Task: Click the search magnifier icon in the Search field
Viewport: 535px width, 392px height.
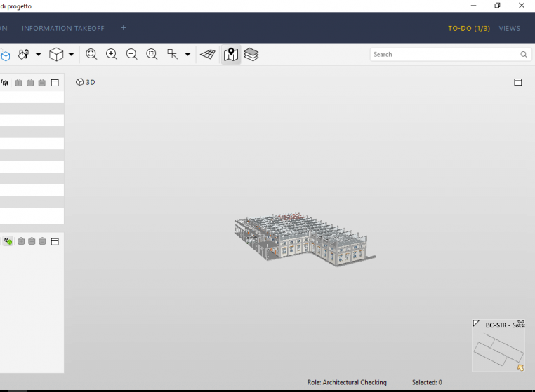Action: [524, 55]
